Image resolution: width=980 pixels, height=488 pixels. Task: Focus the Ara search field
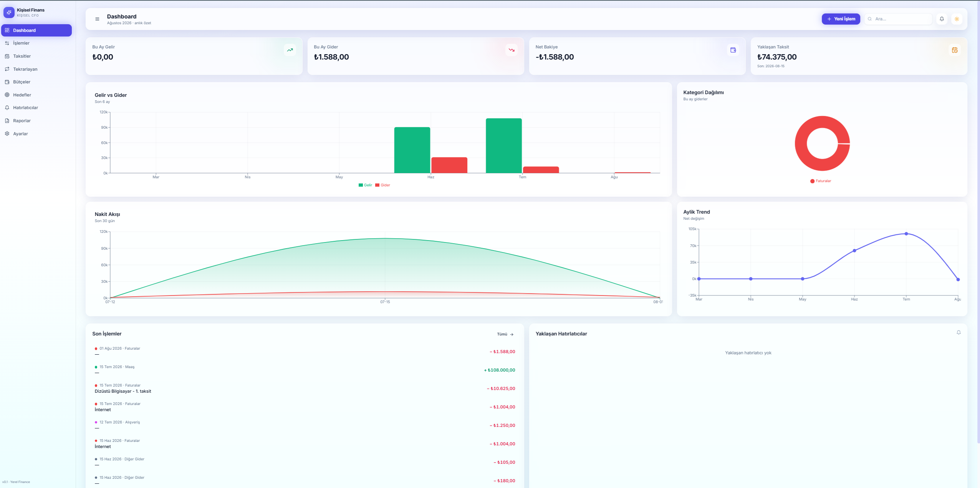[x=898, y=19]
